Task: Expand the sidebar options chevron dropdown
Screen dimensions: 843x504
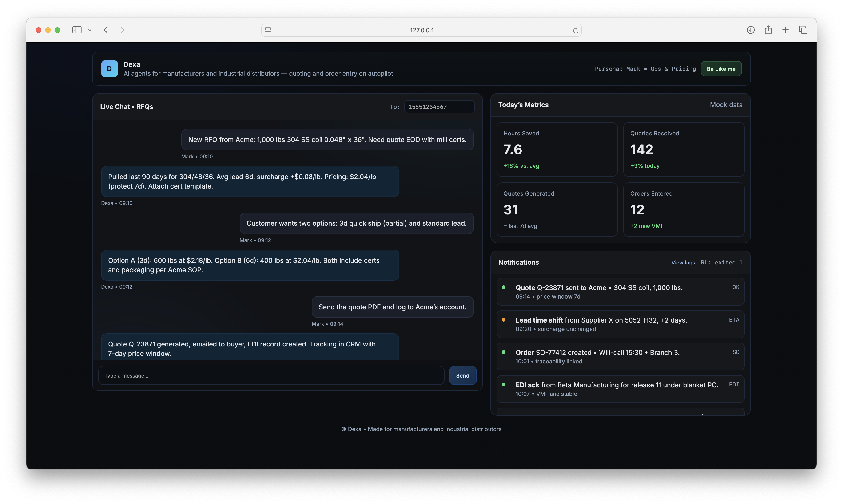Action: 90,30
